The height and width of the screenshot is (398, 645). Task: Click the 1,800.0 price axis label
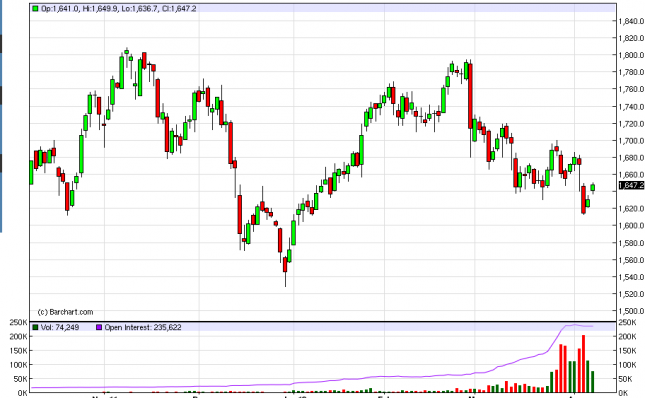tap(631, 55)
